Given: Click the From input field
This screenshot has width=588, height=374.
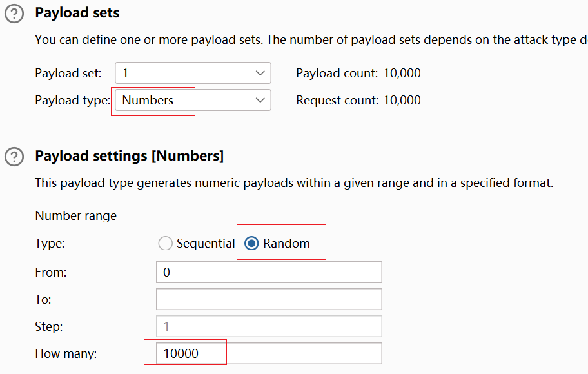Looking at the screenshot, I should [269, 272].
